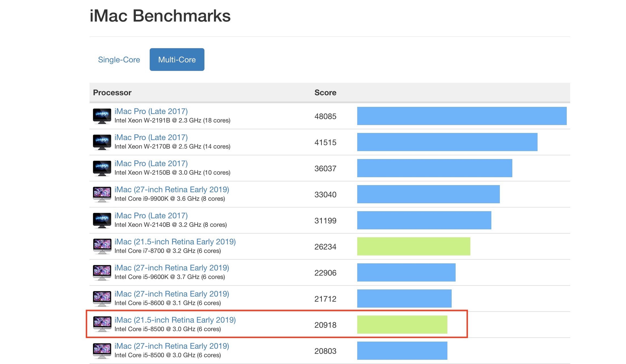This screenshot has height=364, width=626.
Task: Click the blue bar for score 36037
Action: 435,168
